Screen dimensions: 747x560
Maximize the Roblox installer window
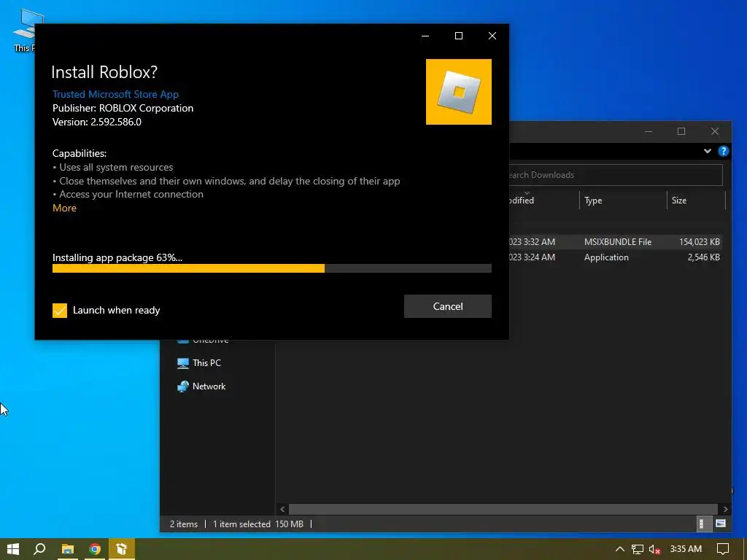click(459, 36)
